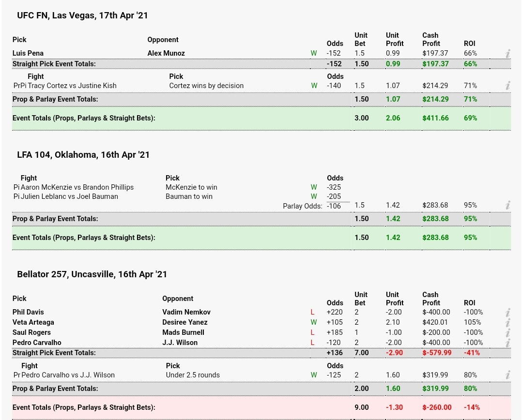Click opponent J.J. Wilson in picks table
Screen dimensions: 523x420
click(x=180, y=342)
